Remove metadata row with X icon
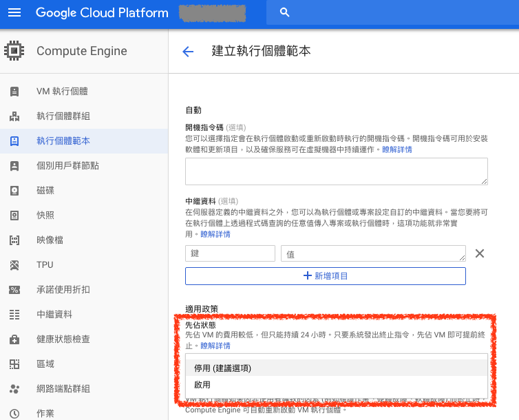 [x=480, y=253]
